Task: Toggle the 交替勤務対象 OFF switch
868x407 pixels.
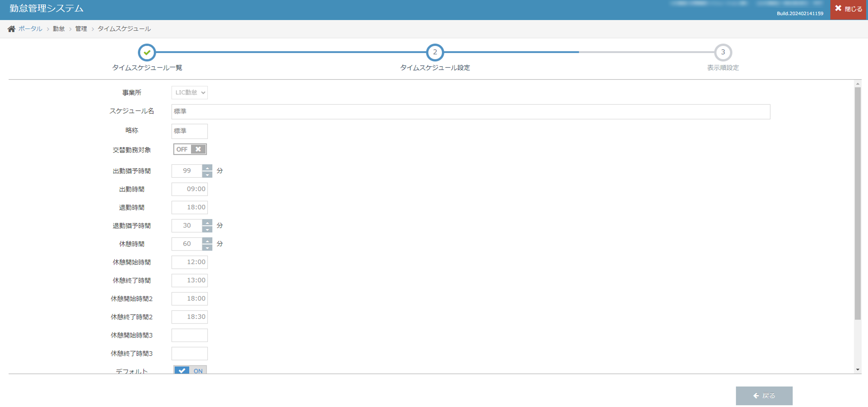Action: click(190, 149)
